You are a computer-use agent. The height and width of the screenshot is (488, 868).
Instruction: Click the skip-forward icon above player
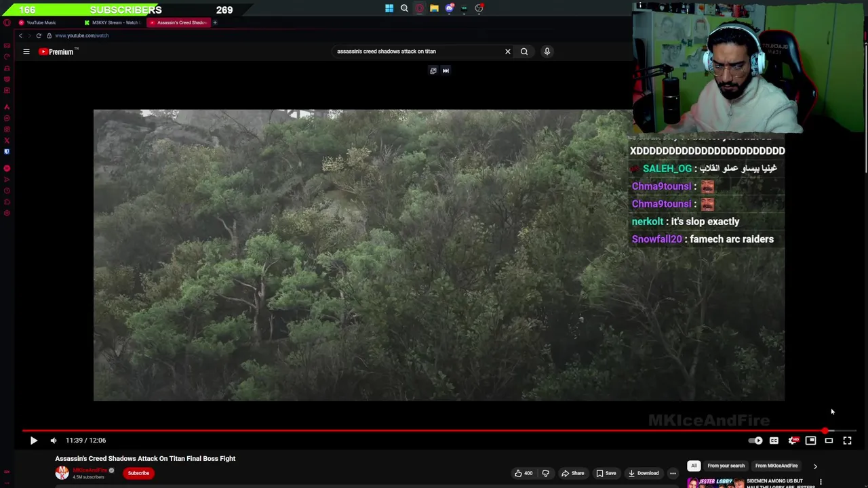(446, 70)
